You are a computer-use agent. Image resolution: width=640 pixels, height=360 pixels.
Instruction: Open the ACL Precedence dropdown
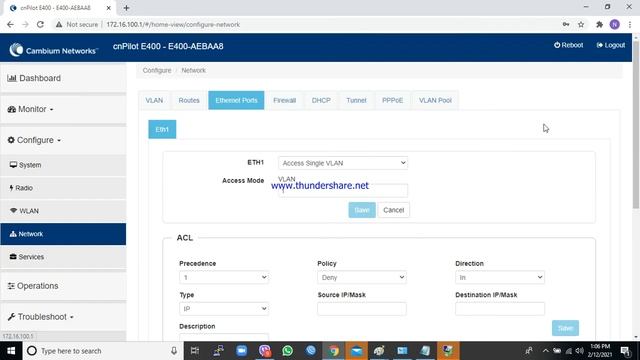tap(224, 278)
